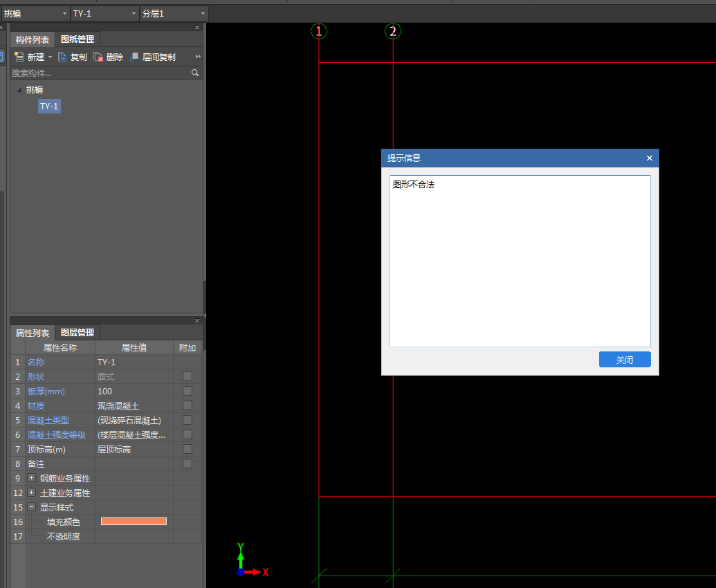Select TY-1 in component tree
Image resolution: width=716 pixels, height=588 pixels.
[49, 107]
